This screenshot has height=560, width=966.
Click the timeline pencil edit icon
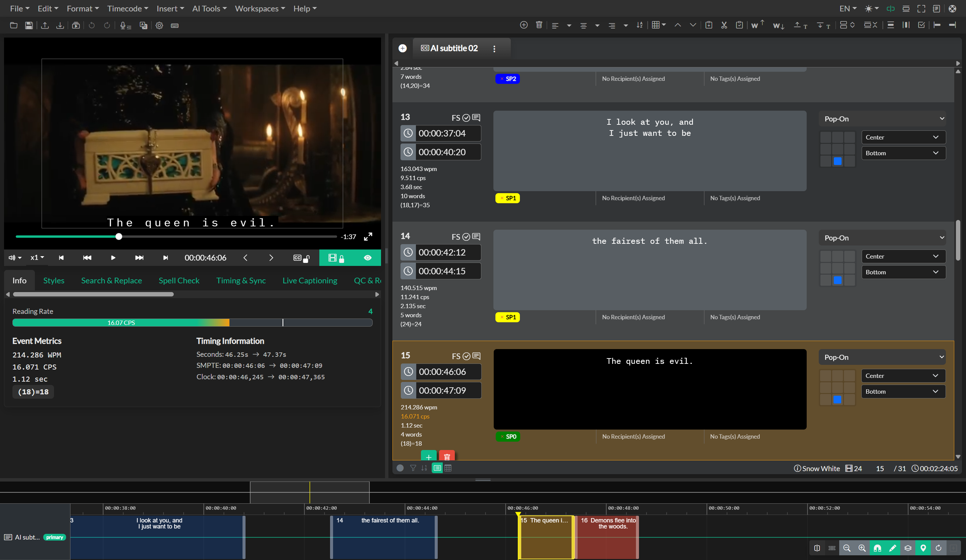(x=893, y=548)
